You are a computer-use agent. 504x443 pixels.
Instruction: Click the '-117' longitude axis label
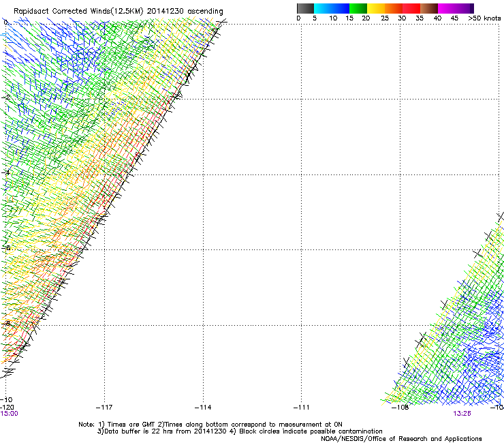tap(104, 408)
